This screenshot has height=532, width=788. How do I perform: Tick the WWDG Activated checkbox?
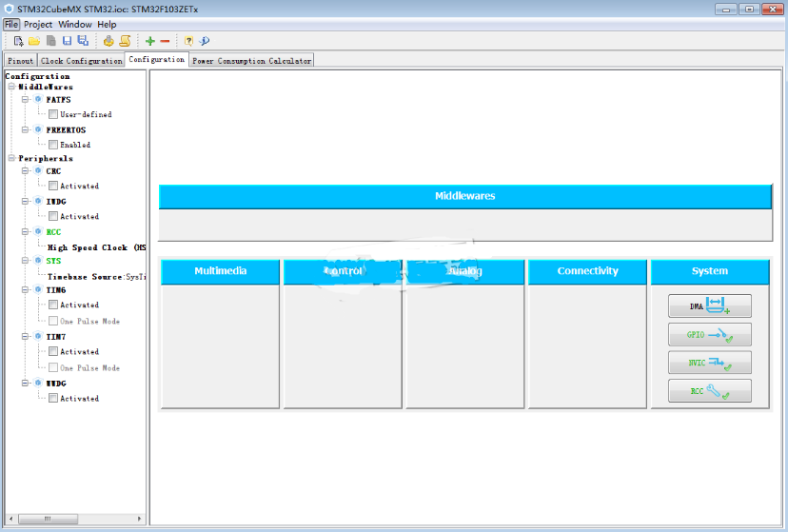tap(53, 398)
